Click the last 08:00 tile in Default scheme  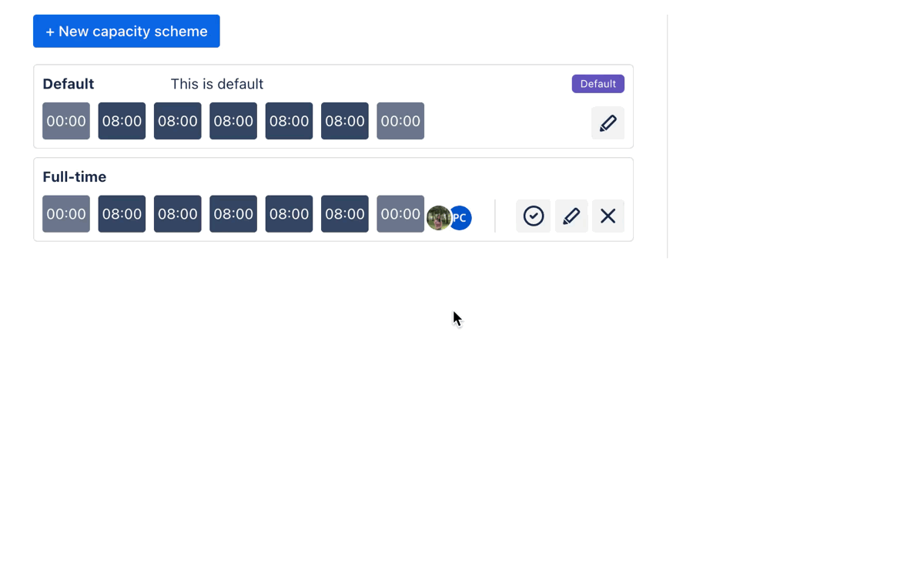[344, 121]
